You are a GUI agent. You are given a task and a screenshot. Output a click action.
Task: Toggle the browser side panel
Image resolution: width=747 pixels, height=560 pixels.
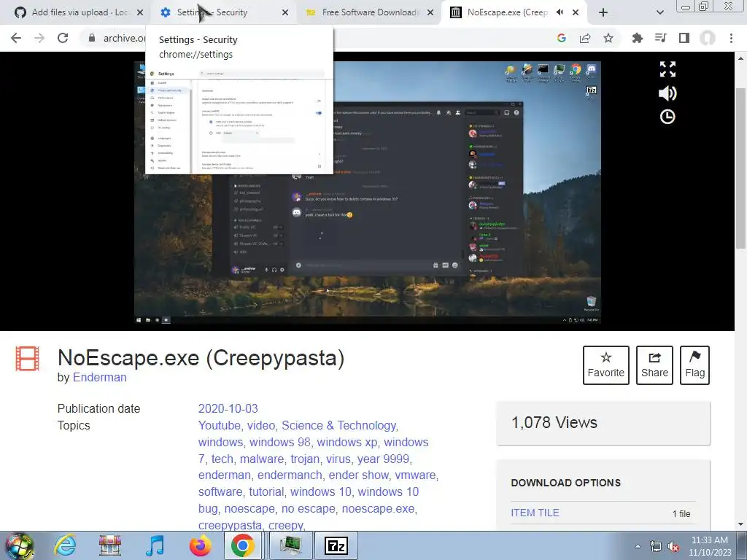[684, 38]
